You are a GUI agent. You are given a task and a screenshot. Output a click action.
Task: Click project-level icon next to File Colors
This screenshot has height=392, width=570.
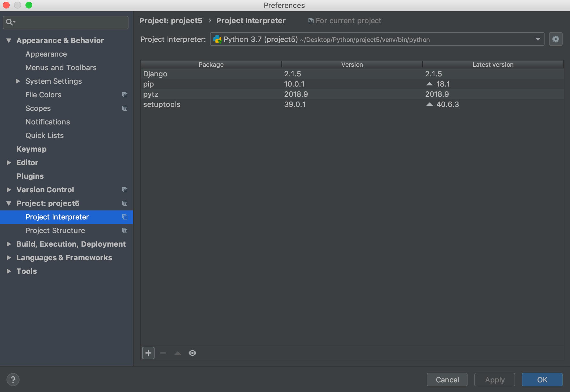[x=125, y=95]
